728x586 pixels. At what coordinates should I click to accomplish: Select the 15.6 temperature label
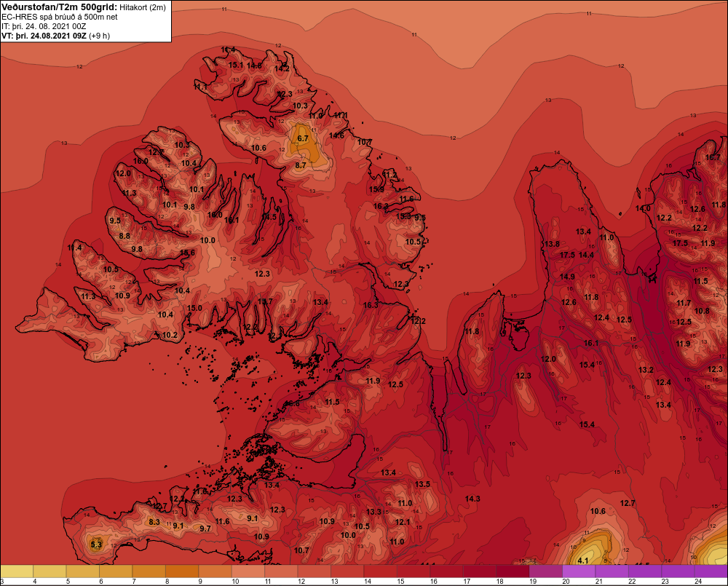coord(188,253)
